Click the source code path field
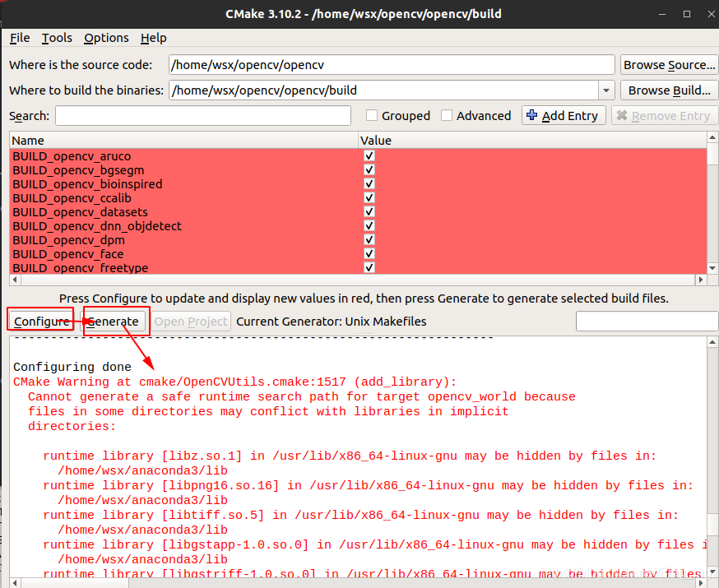Viewport: 719px width, 588px height. pyautogui.click(x=392, y=65)
